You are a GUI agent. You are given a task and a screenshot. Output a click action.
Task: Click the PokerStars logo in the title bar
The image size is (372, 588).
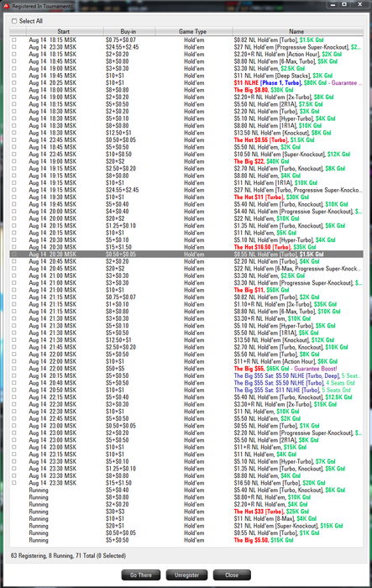(x=6, y=6)
